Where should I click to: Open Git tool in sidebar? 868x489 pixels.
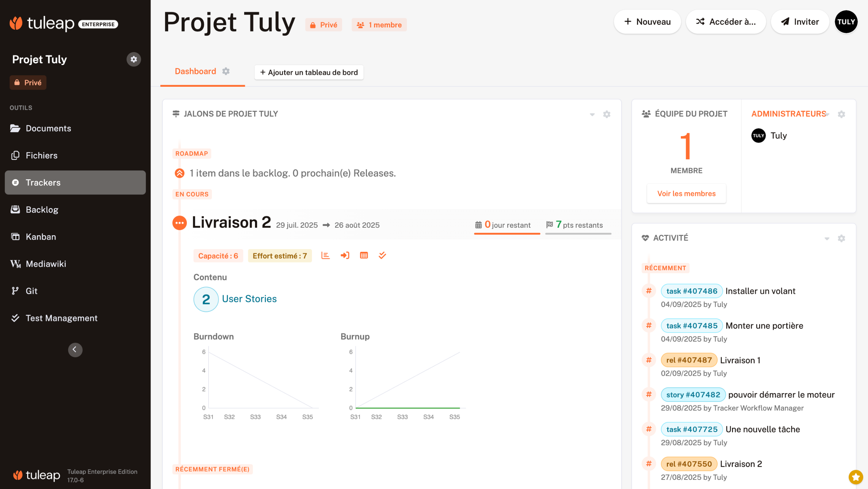[31, 291]
